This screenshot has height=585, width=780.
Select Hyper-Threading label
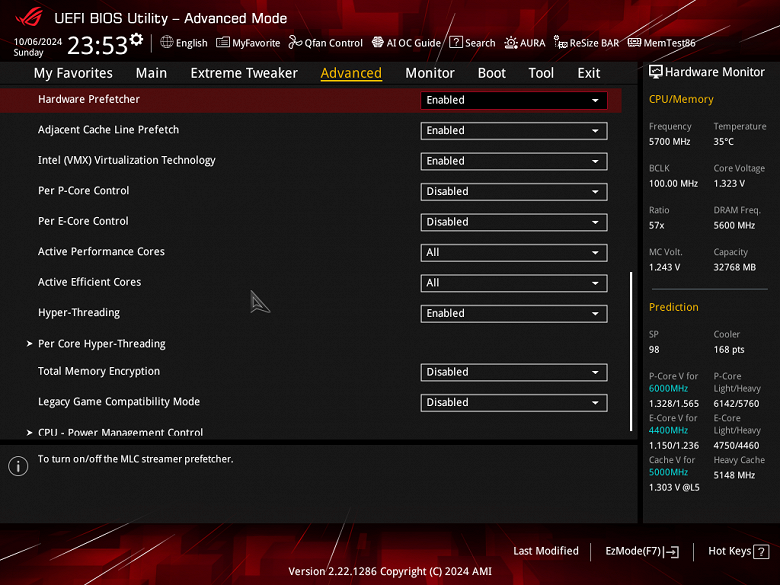(x=79, y=313)
